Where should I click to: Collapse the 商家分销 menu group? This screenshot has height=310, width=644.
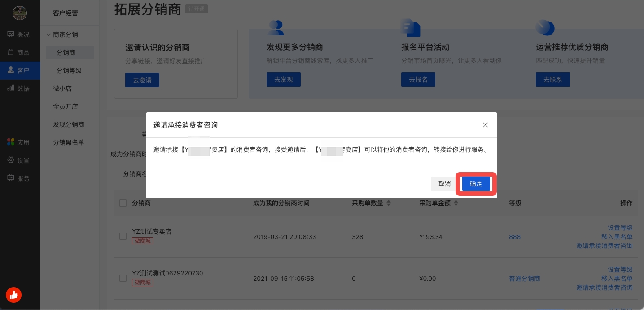point(63,35)
